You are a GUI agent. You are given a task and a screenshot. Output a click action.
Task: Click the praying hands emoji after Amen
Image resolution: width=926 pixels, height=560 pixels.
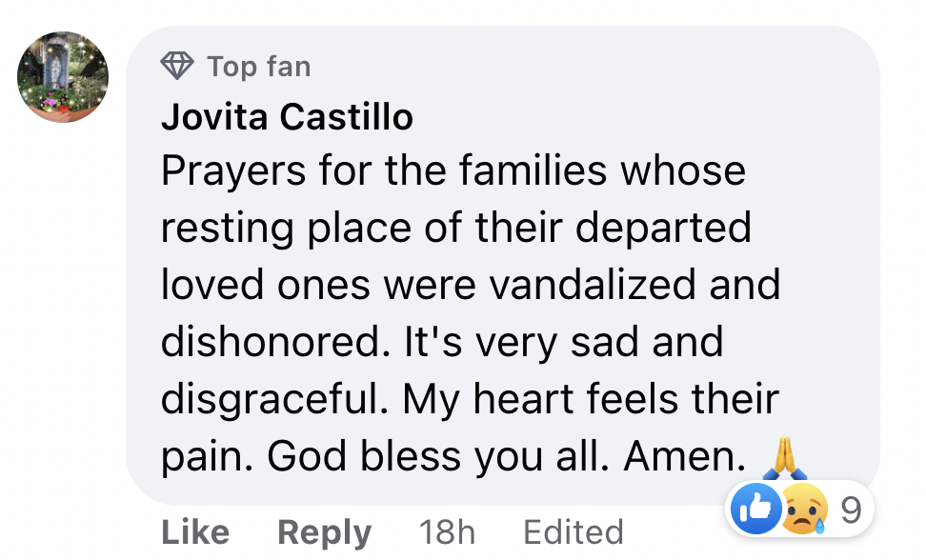[x=785, y=459]
